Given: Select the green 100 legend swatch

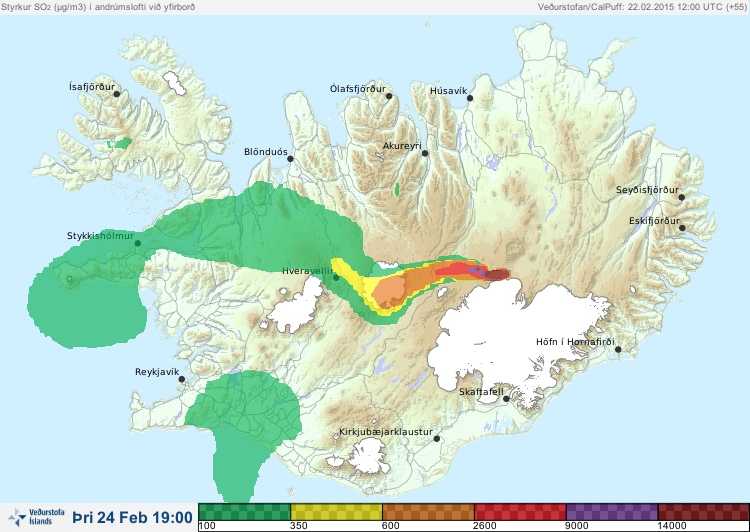Looking at the screenshot, I should tap(244, 512).
